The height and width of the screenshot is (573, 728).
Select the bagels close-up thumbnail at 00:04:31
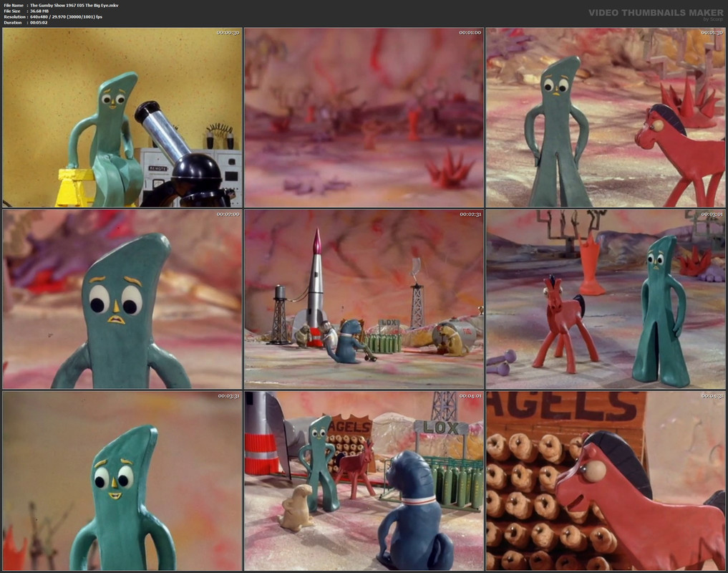[606, 481]
